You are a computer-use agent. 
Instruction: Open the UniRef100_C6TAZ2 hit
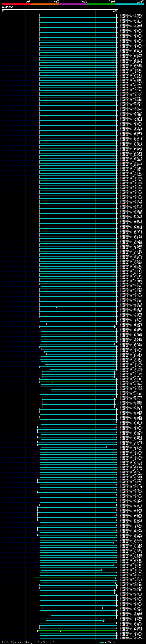[131, 95]
